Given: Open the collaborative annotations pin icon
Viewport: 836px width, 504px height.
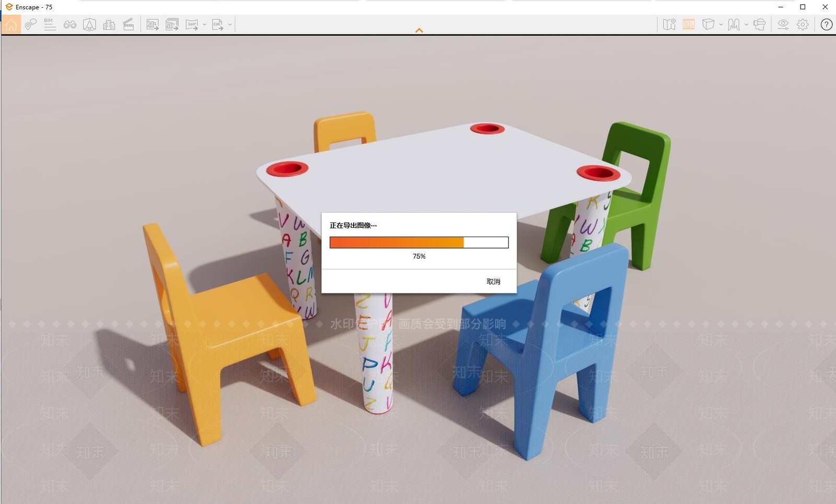Looking at the screenshot, I should (31, 25).
